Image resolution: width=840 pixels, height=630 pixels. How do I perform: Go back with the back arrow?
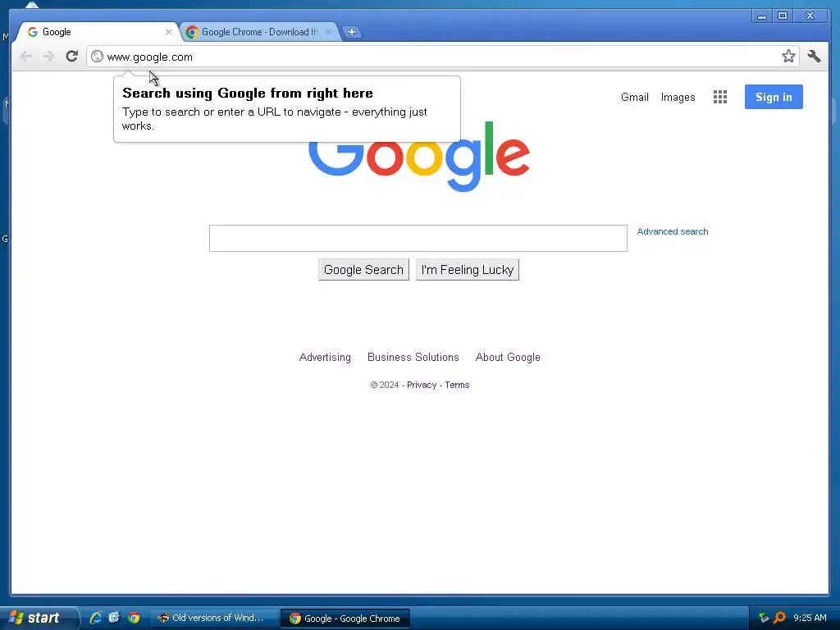click(25, 57)
